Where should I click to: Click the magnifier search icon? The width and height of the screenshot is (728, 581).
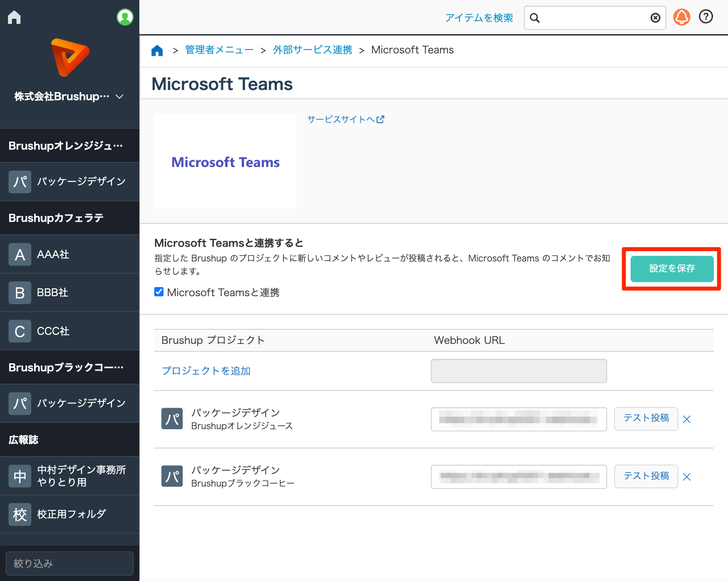click(535, 18)
